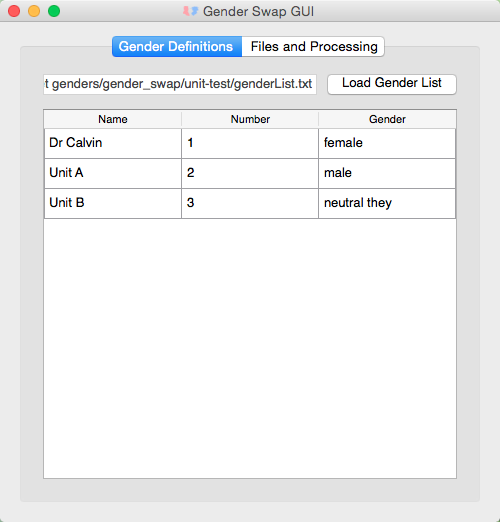
Task: Sort by the Gender column header
Action: (387, 119)
